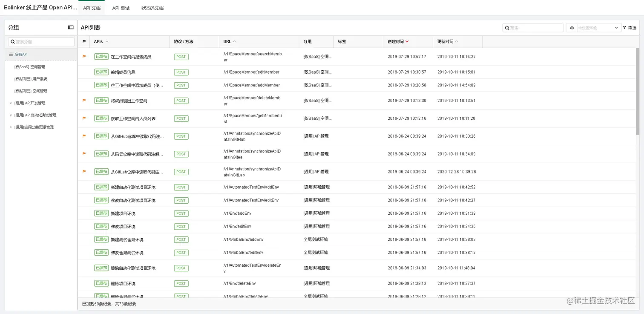This screenshot has height=314, width=644.
Task: Sort by APIs column ascending arrow
Action: [x=107, y=42]
